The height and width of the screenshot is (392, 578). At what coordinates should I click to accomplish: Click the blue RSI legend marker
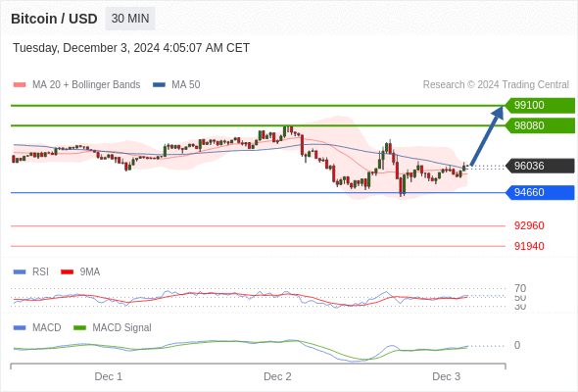tap(20, 272)
